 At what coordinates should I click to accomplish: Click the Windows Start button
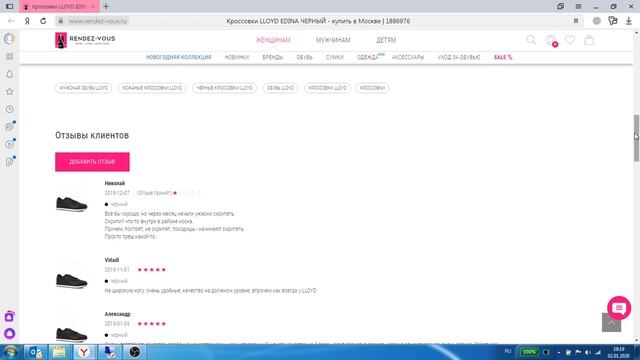click(x=10, y=352)
